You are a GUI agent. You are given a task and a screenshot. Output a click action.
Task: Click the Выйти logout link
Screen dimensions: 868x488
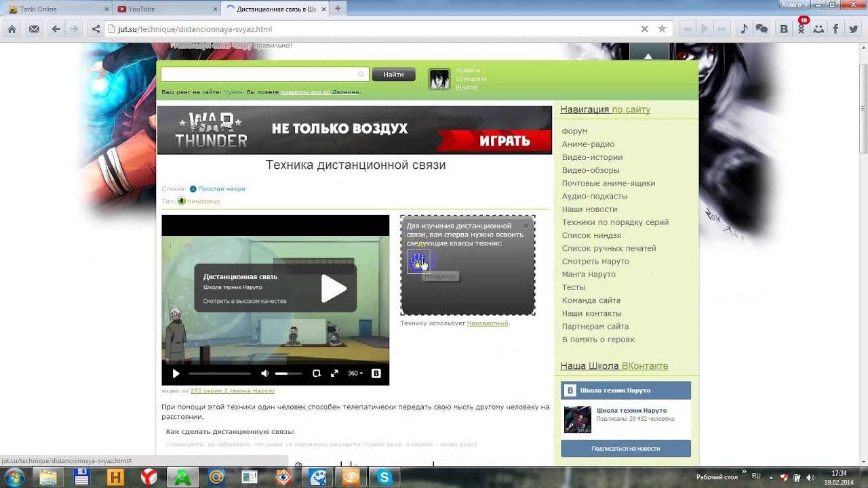[x=467, y=88]
